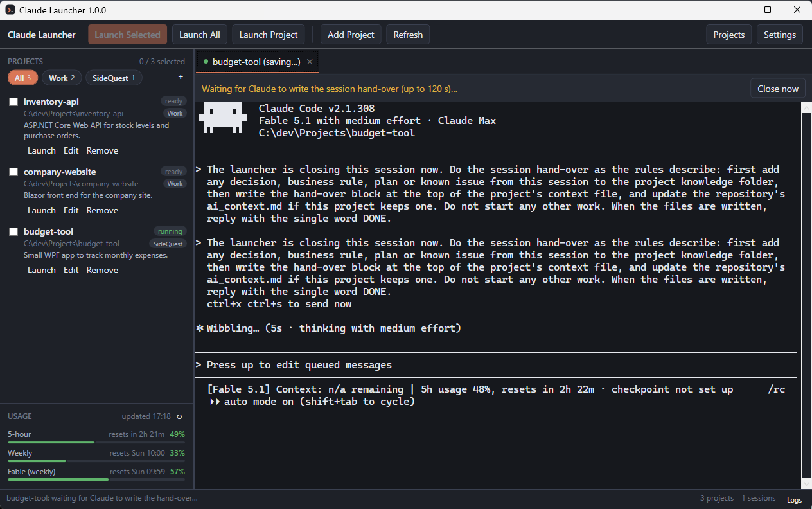Open Launch Project from the toolbar
Screen dimensions: 812x509
pos(269,35)
